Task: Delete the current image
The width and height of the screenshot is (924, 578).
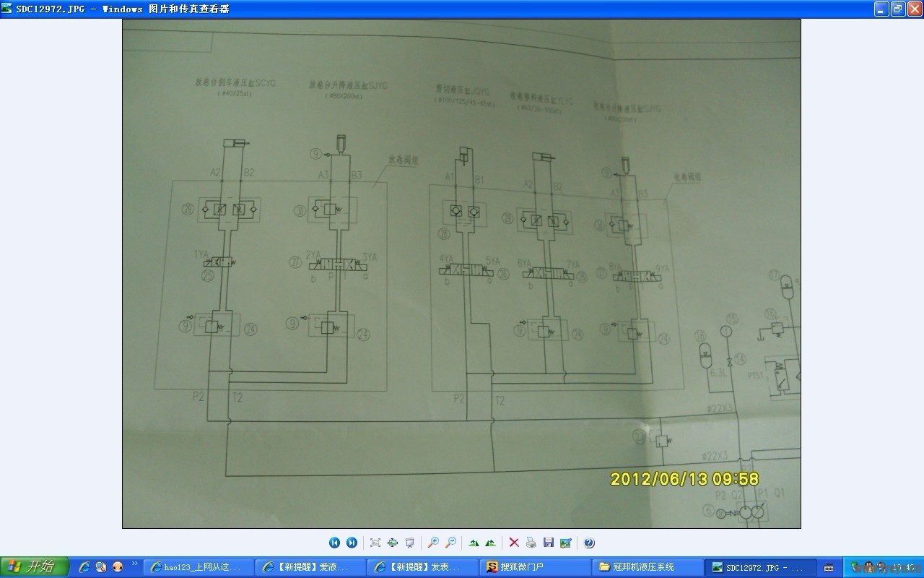Action: (x=514, y=543)
